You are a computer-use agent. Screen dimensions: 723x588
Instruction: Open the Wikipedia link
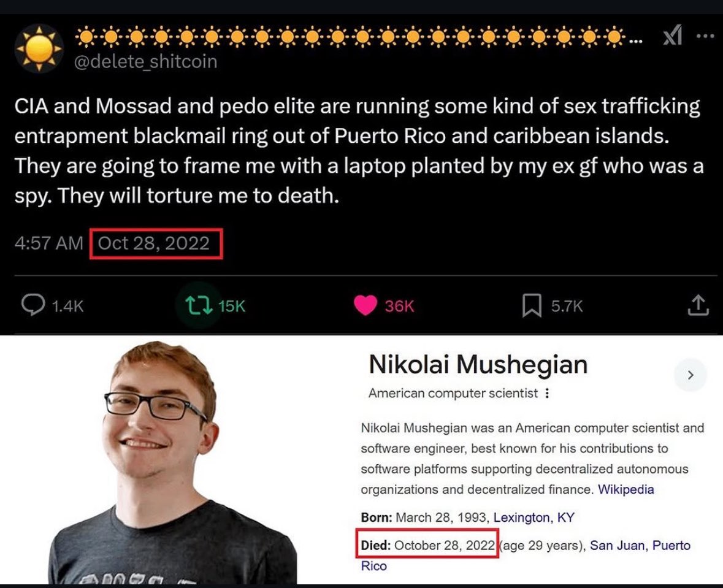pos(625,489)
